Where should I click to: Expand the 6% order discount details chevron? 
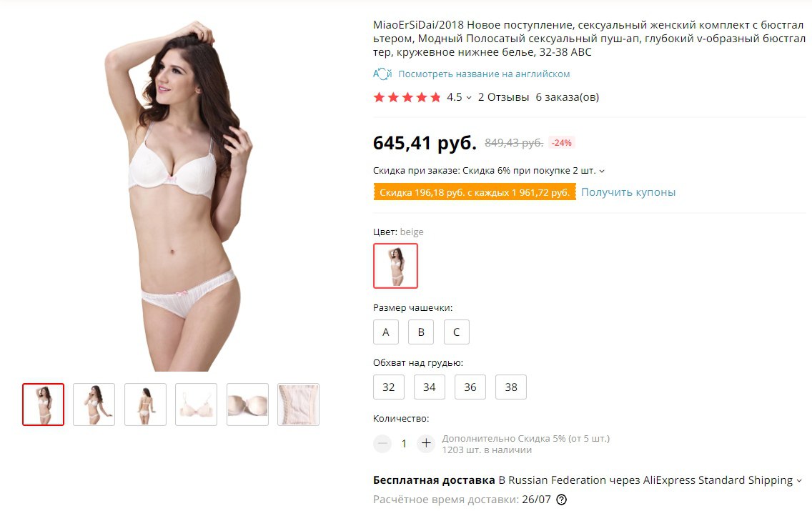[x=602, y=171]
